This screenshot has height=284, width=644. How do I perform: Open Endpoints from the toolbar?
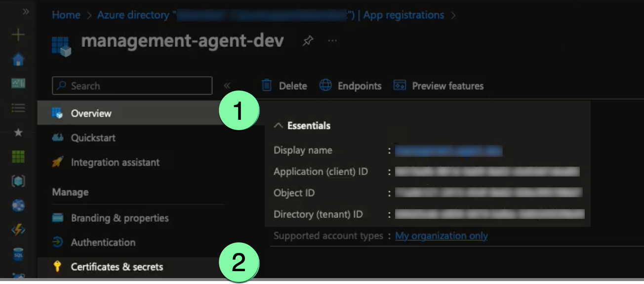[351, 86]
